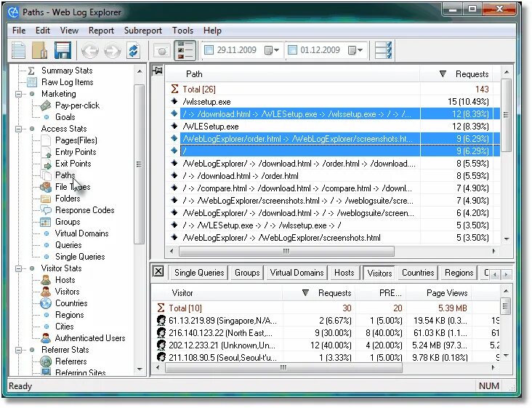The height and width of the screenshot is (408, 532).
Task: Switch to the Hosts subreport tab
Action: pyautogui.click(x=344, y=273)
